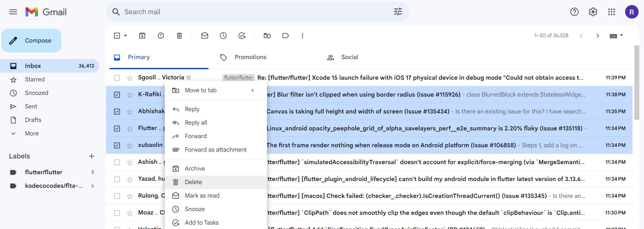Click the Labels tag toolbar icon
Viewport: 644px width, 229px height.
(286, 35)
